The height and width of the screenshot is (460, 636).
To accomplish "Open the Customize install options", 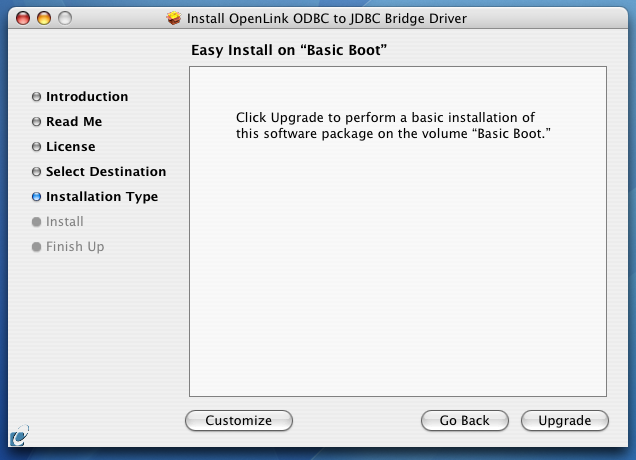I will 238,420.
